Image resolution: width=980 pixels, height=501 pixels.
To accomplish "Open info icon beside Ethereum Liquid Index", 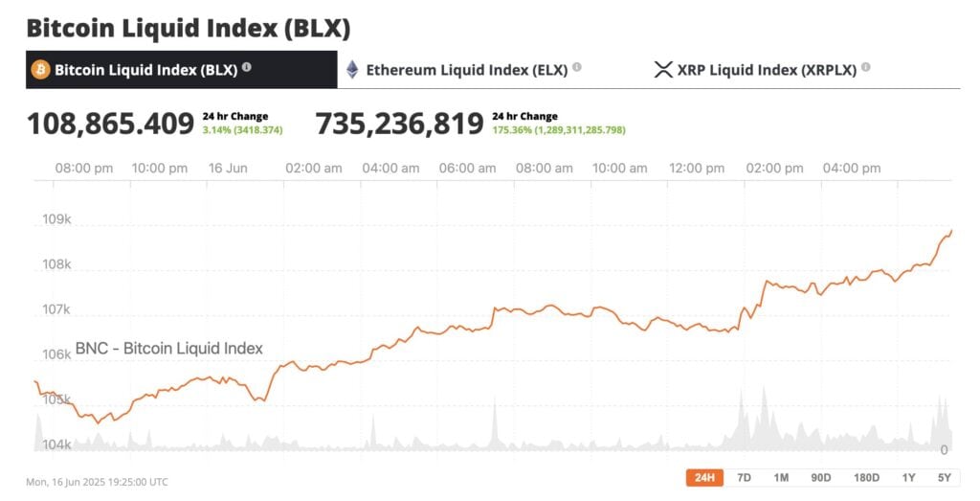I will point(577,68).
